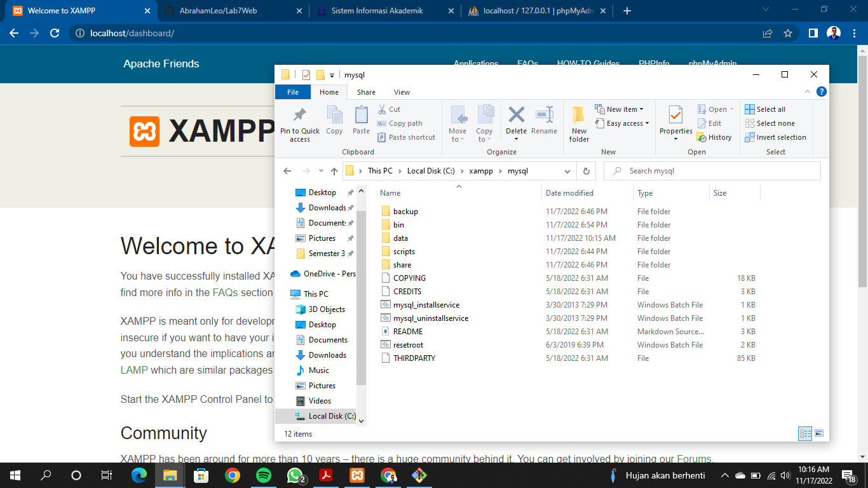The height and width of the screenshot is (488, 868).
Task: Click Copy path in Clipboard group
Action: click(400, 123)
